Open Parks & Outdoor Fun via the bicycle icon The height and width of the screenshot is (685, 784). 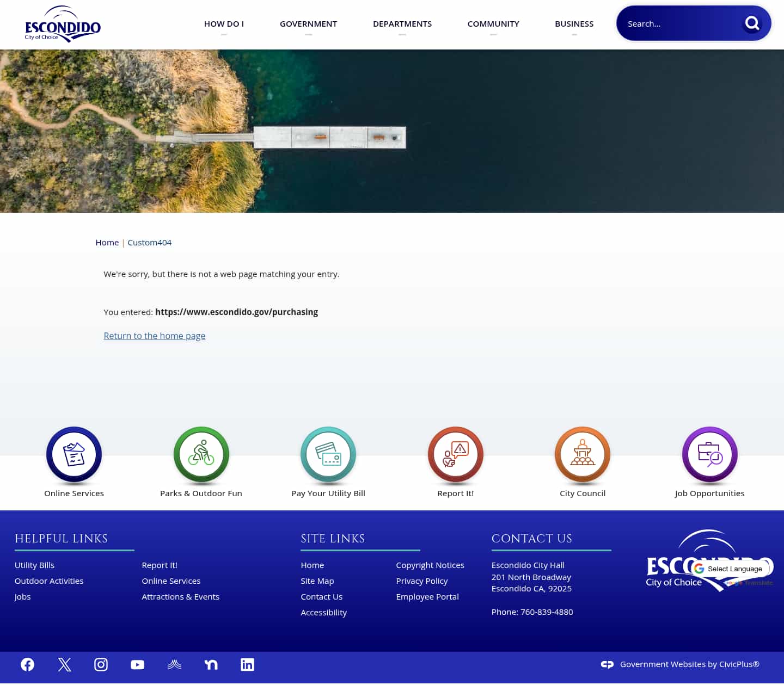pyautogui.click(x=201, y=455)
